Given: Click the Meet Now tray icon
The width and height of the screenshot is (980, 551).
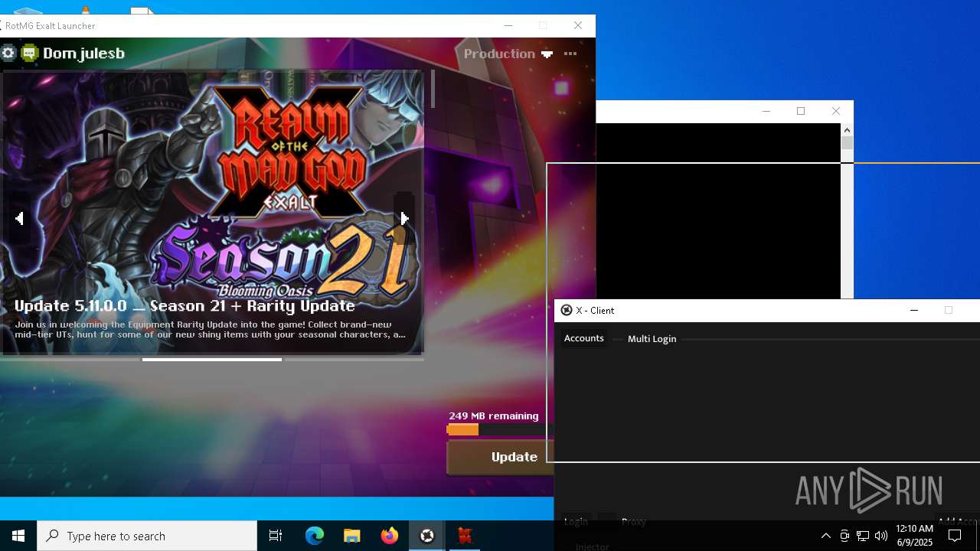Looking at the screenshot, I should [844, 536].
